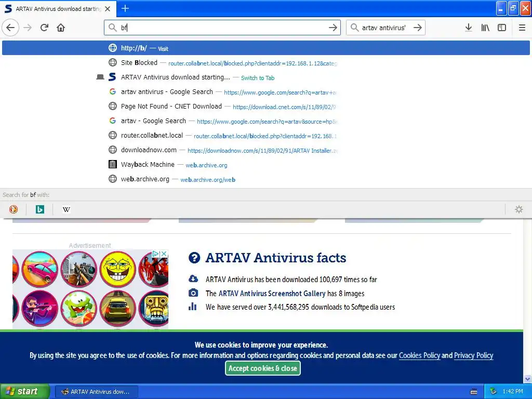Open the downloads arrow icon
Viewport: 532px width, 399px height.
pyautogui.click(x=469, y=28)
